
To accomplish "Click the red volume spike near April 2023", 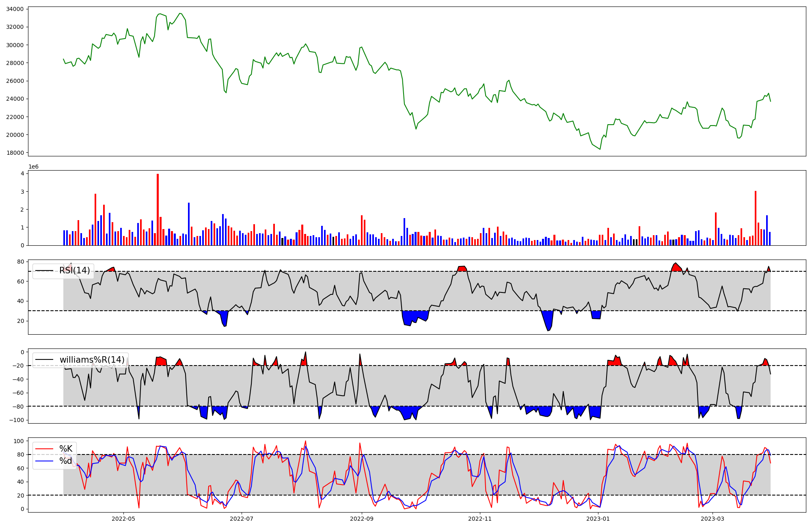I will pos(755,217).
